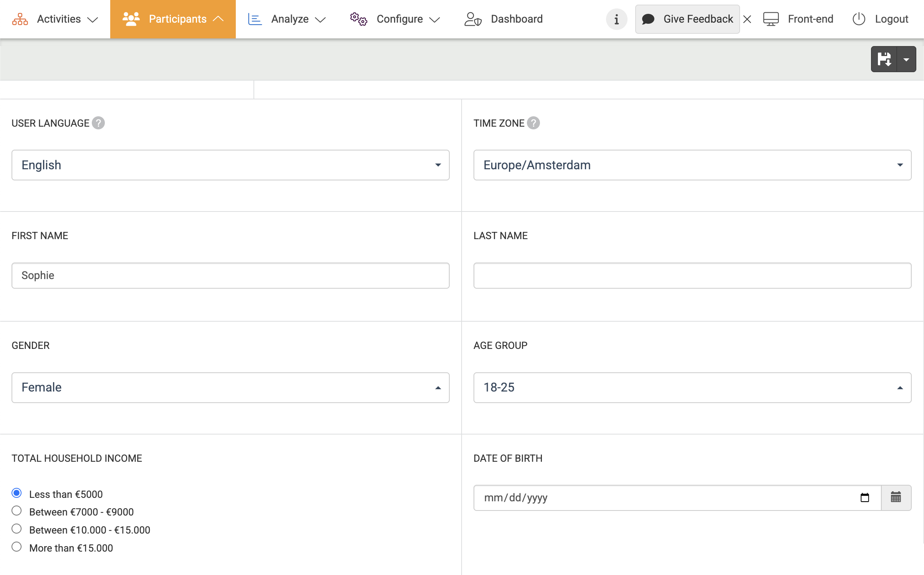The image size is (924, 575).
Task: Click small calendar icon inside date input
Action: point(865,497)
